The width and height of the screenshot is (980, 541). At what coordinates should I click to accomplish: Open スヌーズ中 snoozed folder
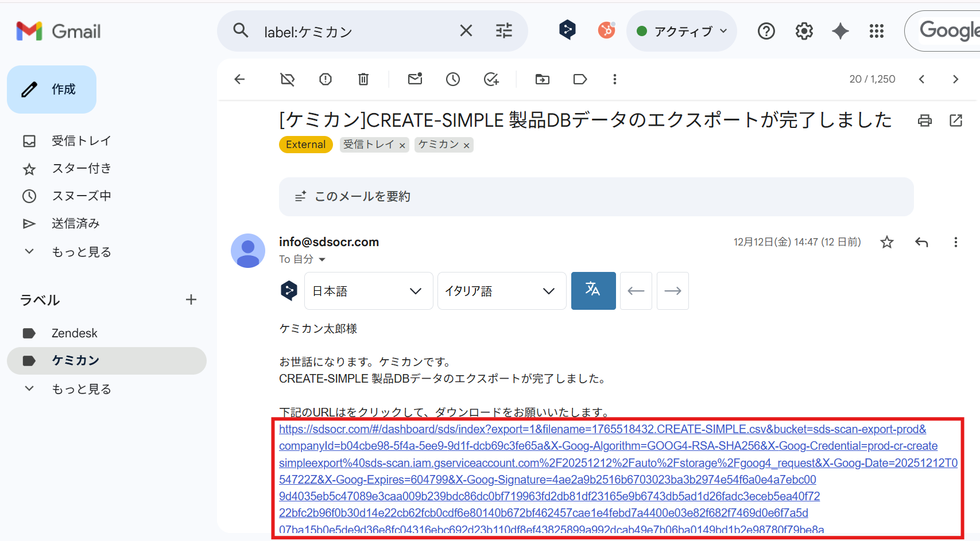(x=82, y=196)
